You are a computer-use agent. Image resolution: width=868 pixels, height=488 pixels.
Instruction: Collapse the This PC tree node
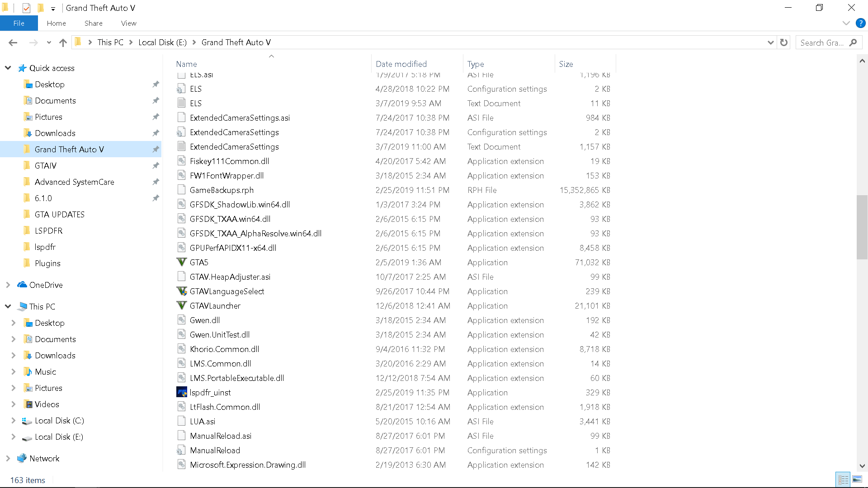[8, 306]
